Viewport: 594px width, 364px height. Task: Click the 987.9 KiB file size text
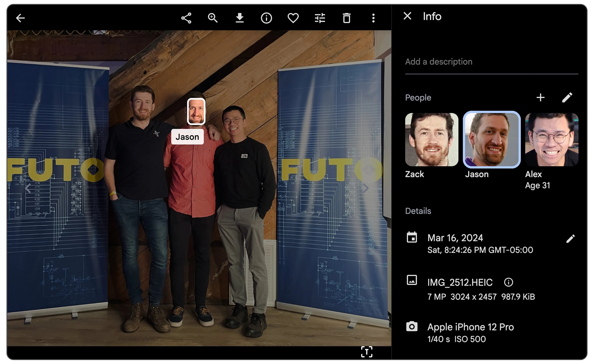point(518,297)
